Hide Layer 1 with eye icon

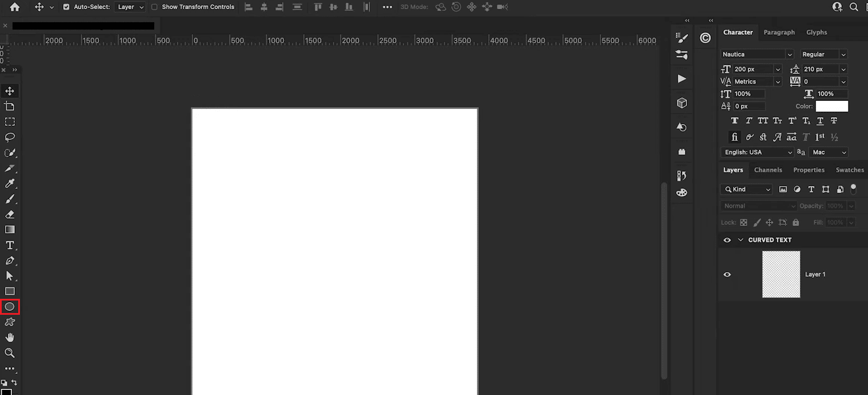727,274
